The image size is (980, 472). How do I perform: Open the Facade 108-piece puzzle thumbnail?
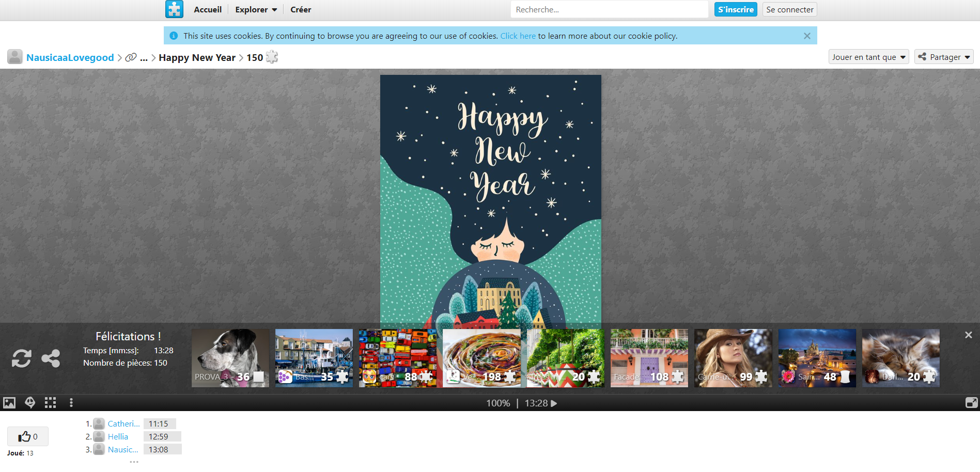click(649, 358)
